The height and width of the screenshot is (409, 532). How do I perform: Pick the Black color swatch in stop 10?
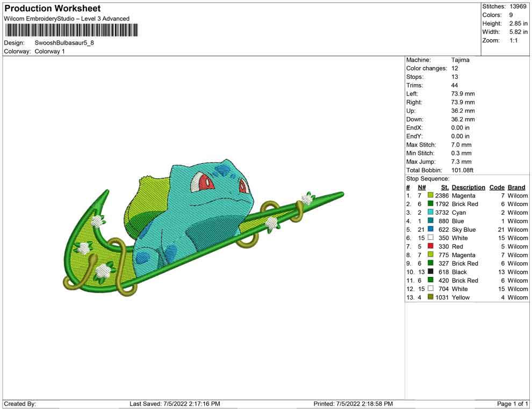coord(430,272)
